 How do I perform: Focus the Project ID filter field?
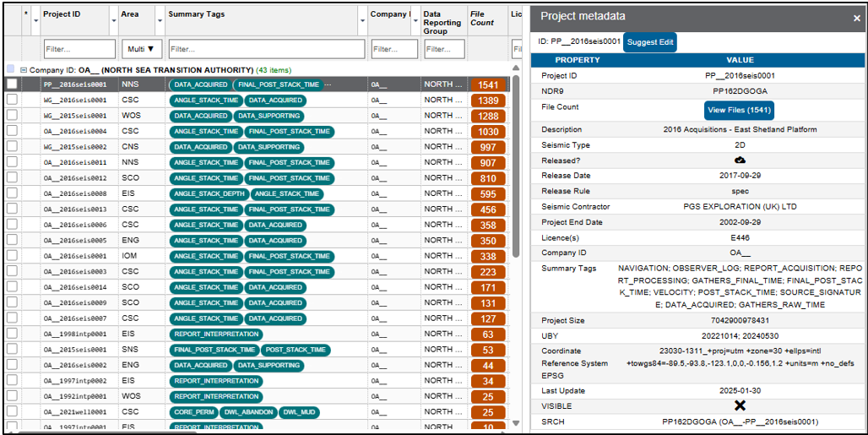pyautogui.click(x=79, y=49)
